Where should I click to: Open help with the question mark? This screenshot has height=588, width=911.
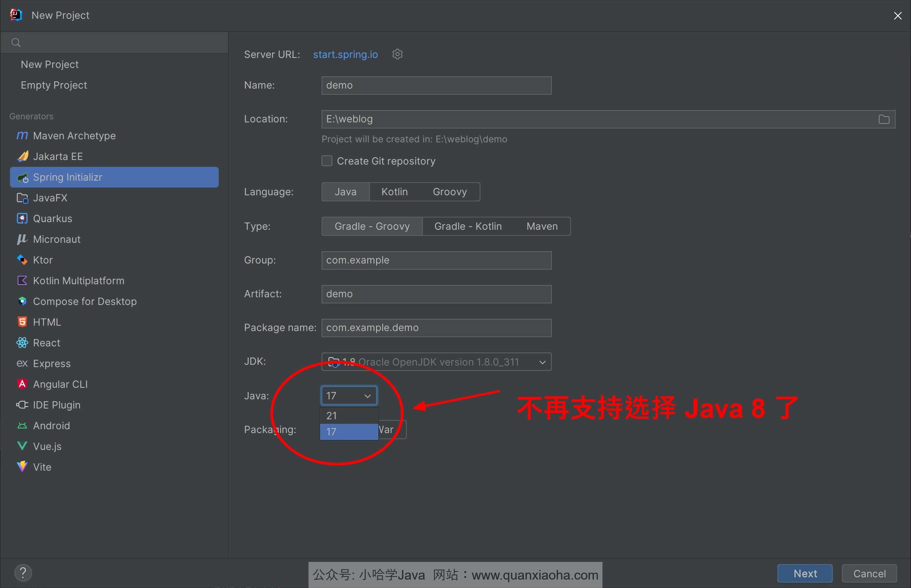23,573
